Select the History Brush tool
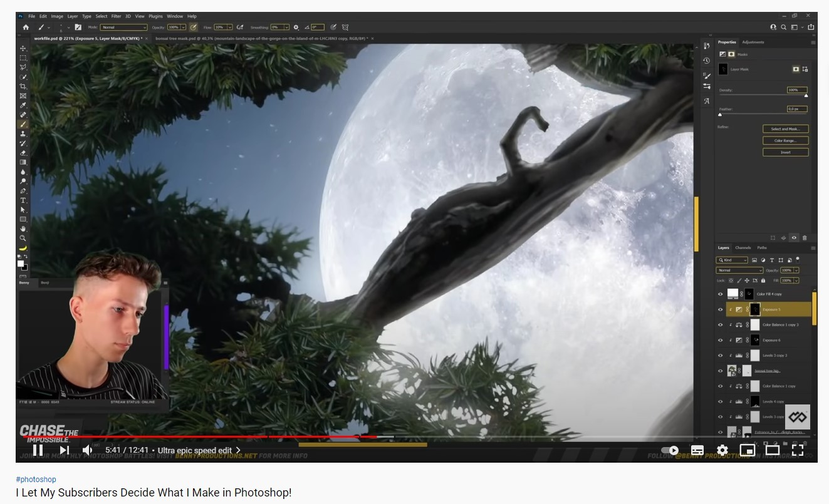This screenshot has height=504, width=829. pyautogui.click(x=23, y=143)
